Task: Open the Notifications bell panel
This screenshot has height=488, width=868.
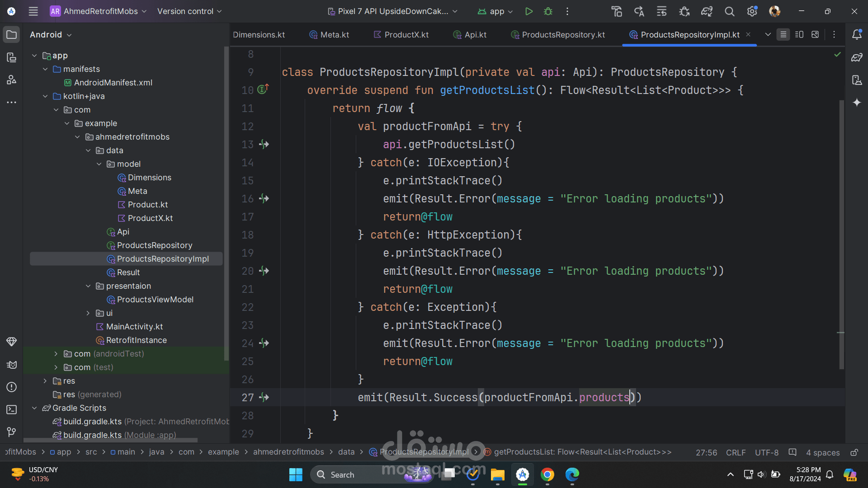Action: click(x=857, y=35)
